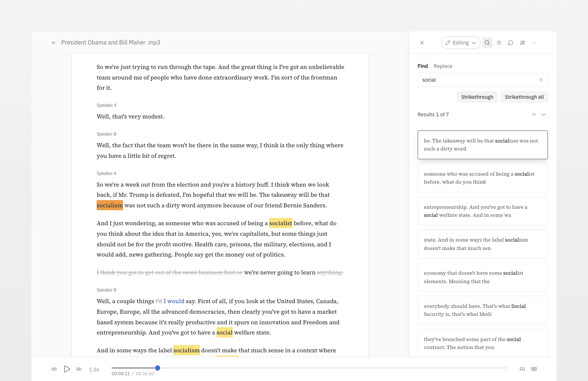Image resolution: width=588 pixels, height=381 pixels.
Task: Fast forward with the skip-forward icon
Action: (79, 369)
